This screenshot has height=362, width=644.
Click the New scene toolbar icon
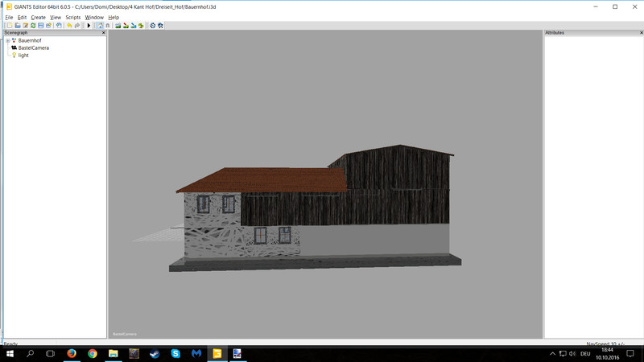click(x=10, y=25)
